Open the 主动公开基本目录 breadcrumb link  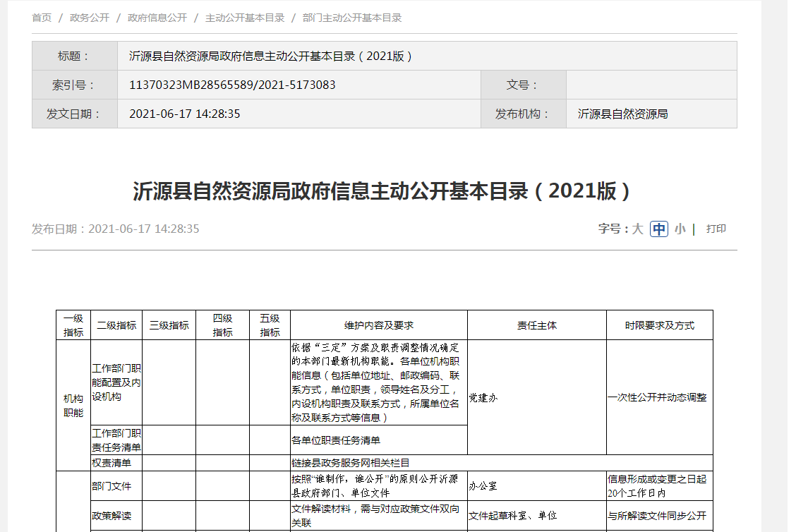(x=244, y=18)
